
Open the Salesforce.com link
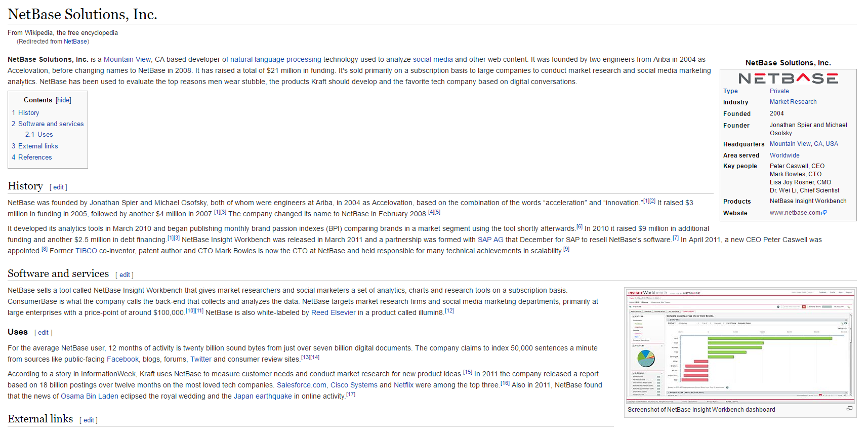[x=302, y=385]
